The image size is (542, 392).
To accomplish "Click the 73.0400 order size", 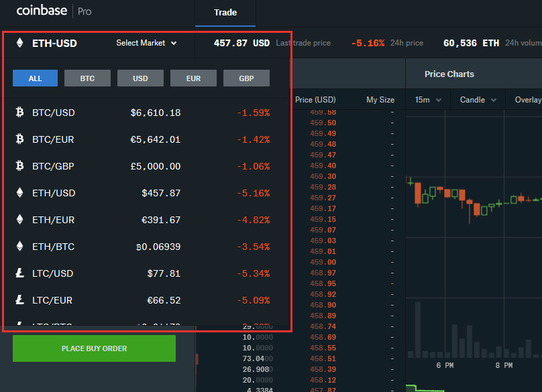I will (258, 358).
